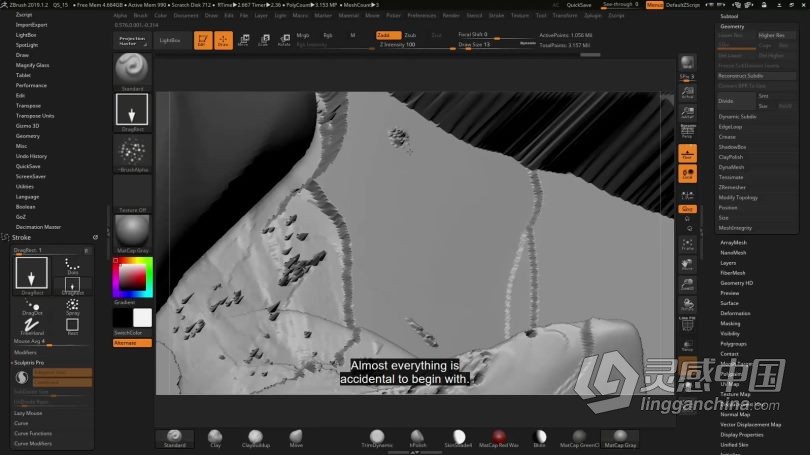Expand the DynaMesh section
The height and width of the screenshot is (455, 810).
(x=731, y=167)
